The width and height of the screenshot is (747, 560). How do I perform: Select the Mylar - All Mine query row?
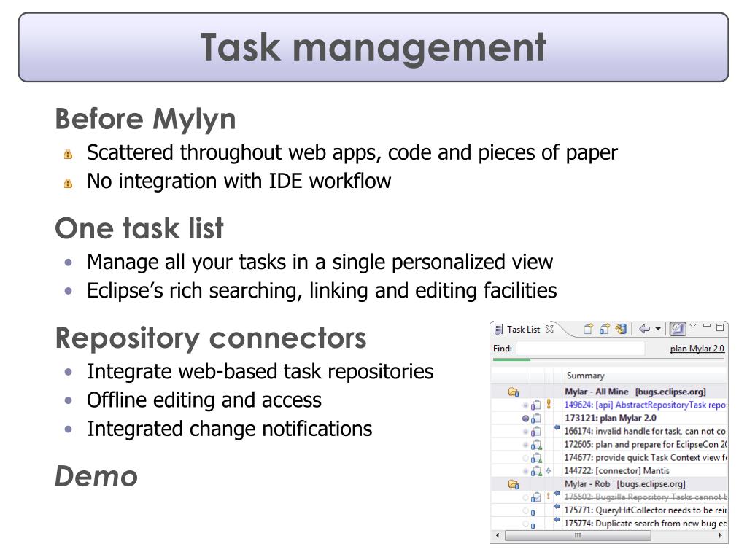(x=610, y=392)
